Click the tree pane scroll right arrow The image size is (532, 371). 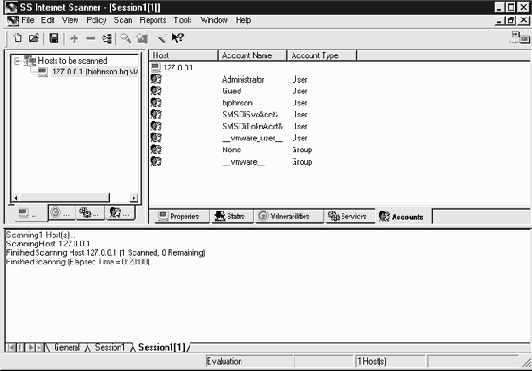pos(134,198)
